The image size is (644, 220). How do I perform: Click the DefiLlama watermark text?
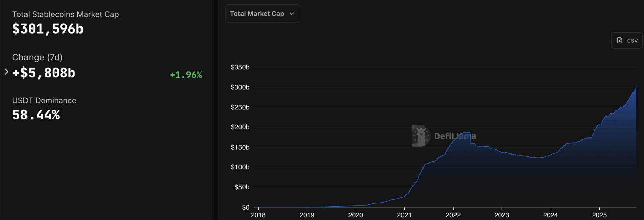(455, 136)
